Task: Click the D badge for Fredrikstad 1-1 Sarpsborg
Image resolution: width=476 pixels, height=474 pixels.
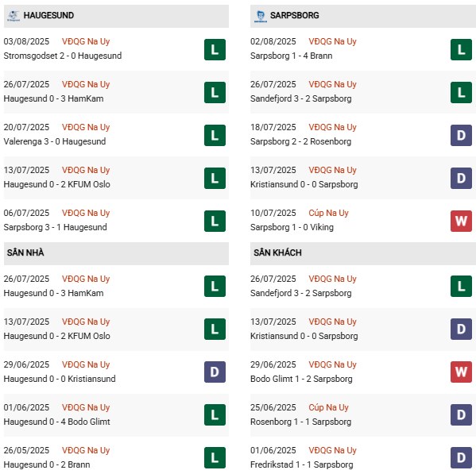Action: [x=461, y=457]
